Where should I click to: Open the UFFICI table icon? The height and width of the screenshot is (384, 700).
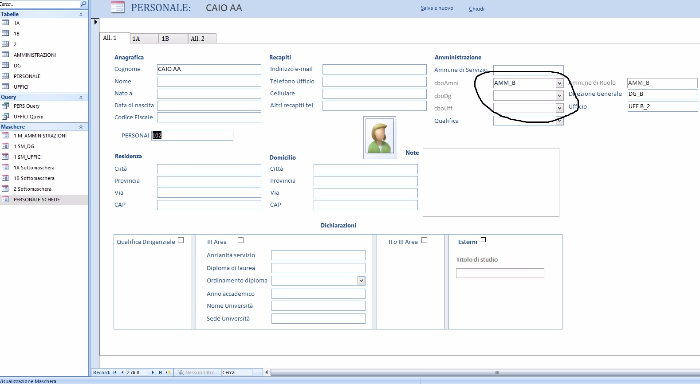coord(5,86)
